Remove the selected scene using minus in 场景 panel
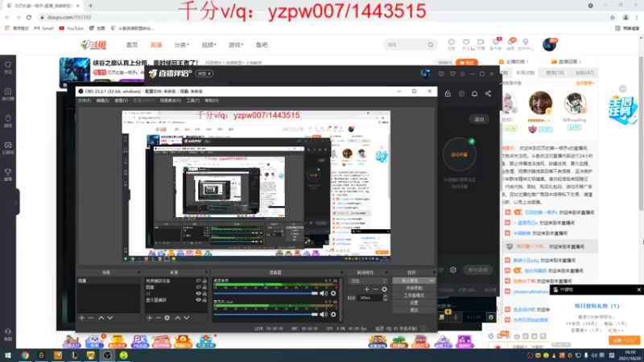The width and height of the screenshot is (644, 362). point(91,318)
